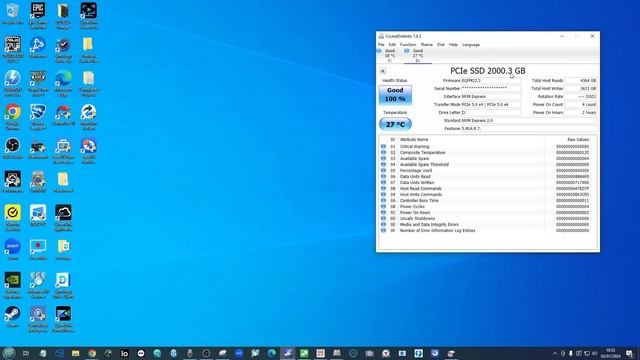Viewport: 640px width, 360px height.
Task: Click the Total Host Writes value
Action: click(x=581, y=89)
